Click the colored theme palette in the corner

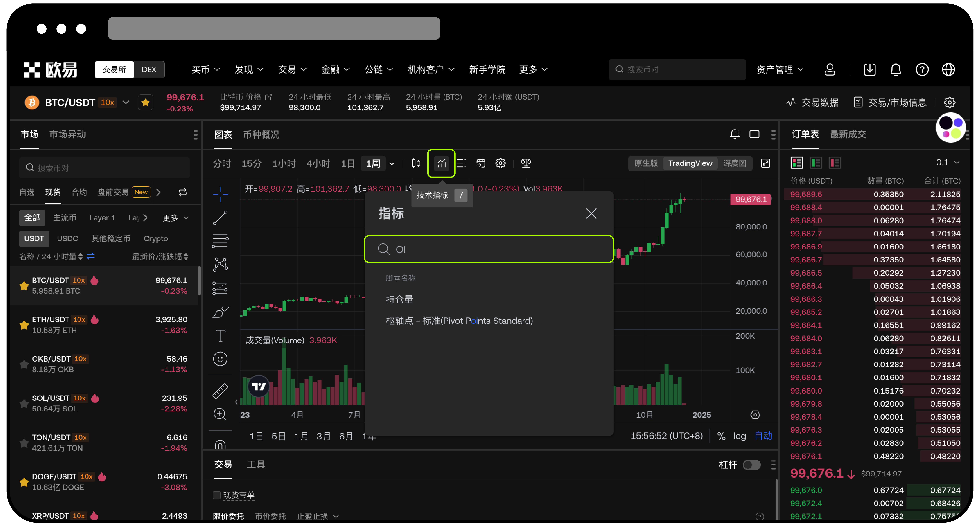coord(950,128)
